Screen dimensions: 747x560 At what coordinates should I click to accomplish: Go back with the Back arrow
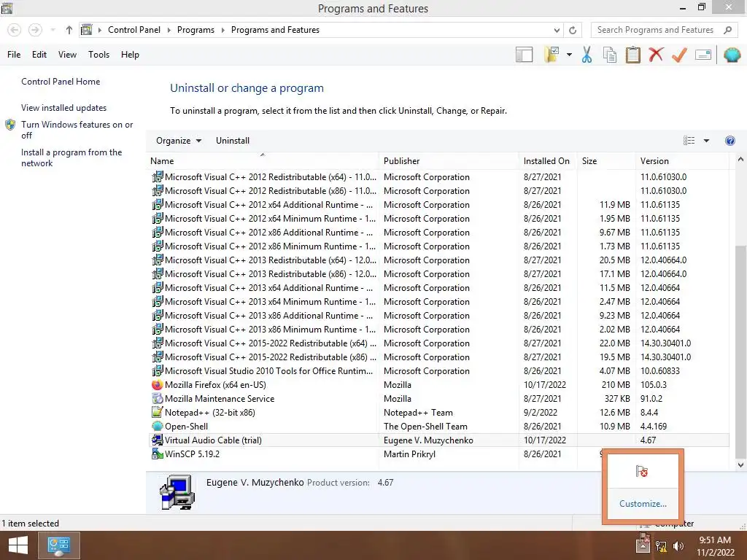coord(15,30)
